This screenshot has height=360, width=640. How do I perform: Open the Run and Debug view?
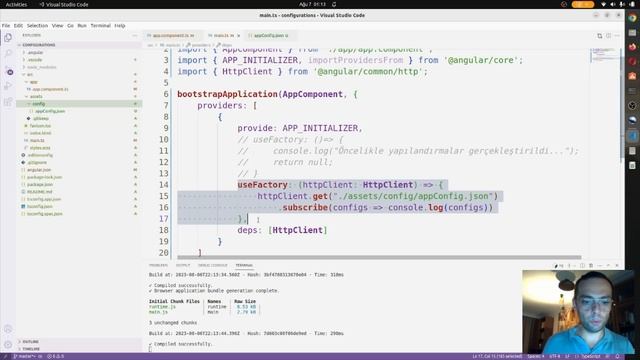(x=8, y=86)
